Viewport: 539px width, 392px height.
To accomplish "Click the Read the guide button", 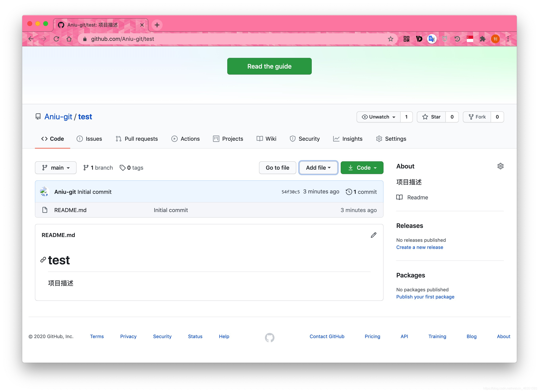I will pyautogui.click(x=269, y=66).
